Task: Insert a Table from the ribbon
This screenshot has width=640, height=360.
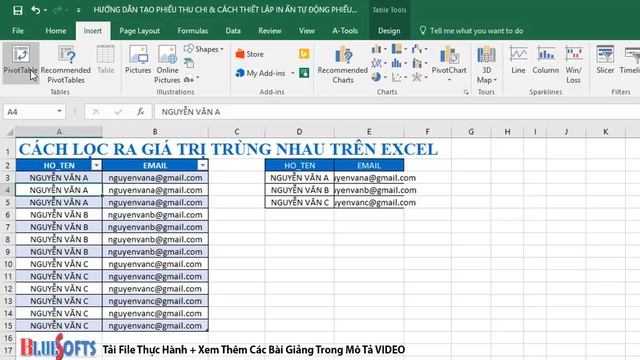Action: point(106,60)
